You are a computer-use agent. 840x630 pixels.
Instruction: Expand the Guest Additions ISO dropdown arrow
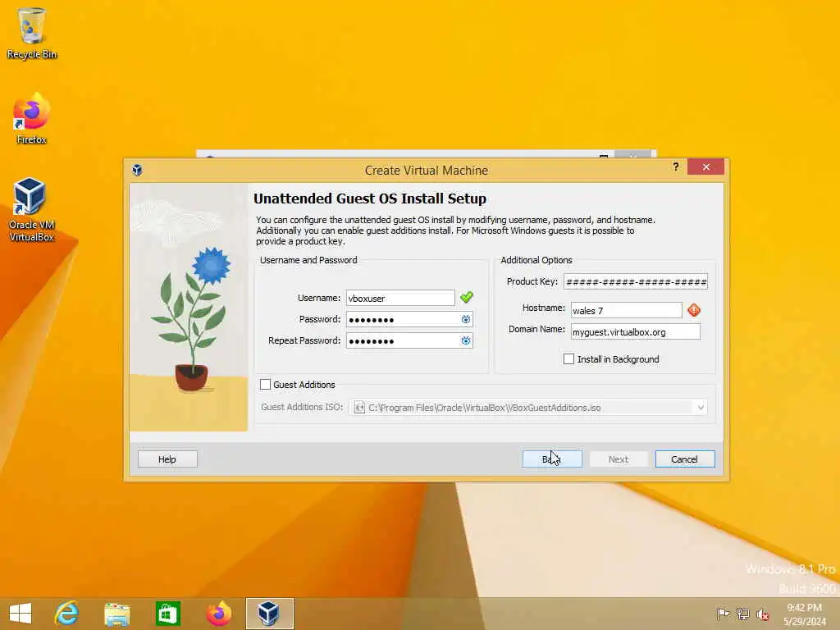point(701,408)
